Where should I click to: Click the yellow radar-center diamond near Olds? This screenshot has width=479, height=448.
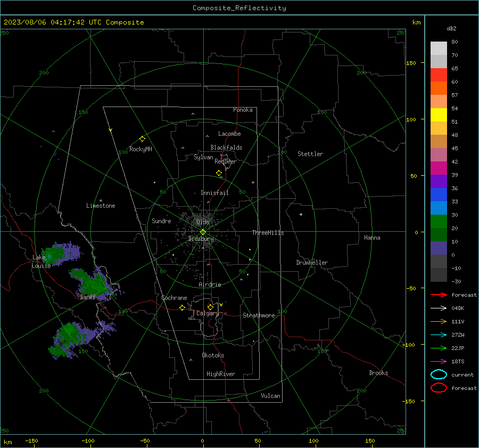pyautogui.click(x=203, y=232)
